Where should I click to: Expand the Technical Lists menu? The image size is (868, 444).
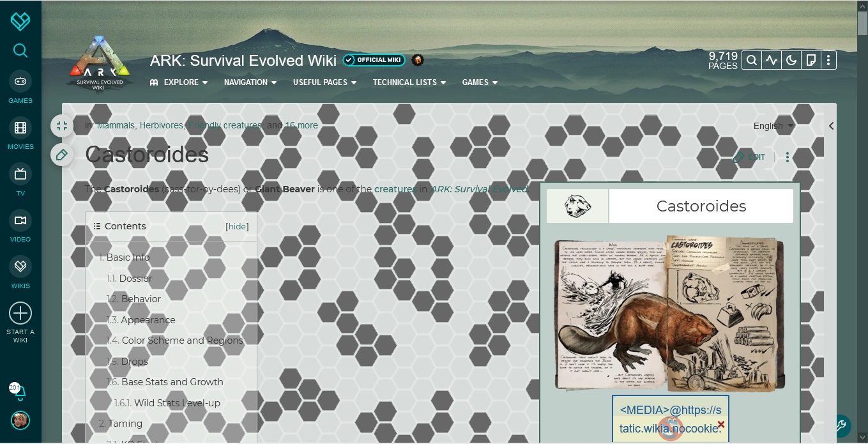(x=409, y=82)
